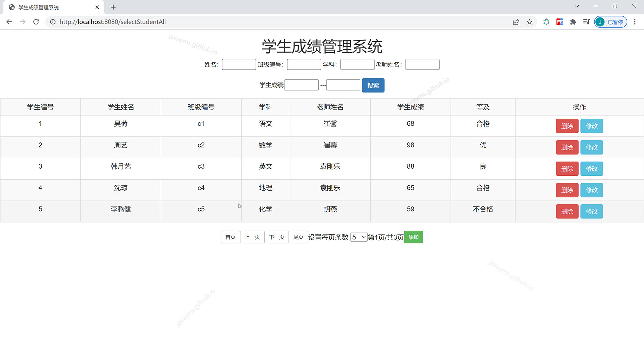Go to 首页 first page

point(230,237)
